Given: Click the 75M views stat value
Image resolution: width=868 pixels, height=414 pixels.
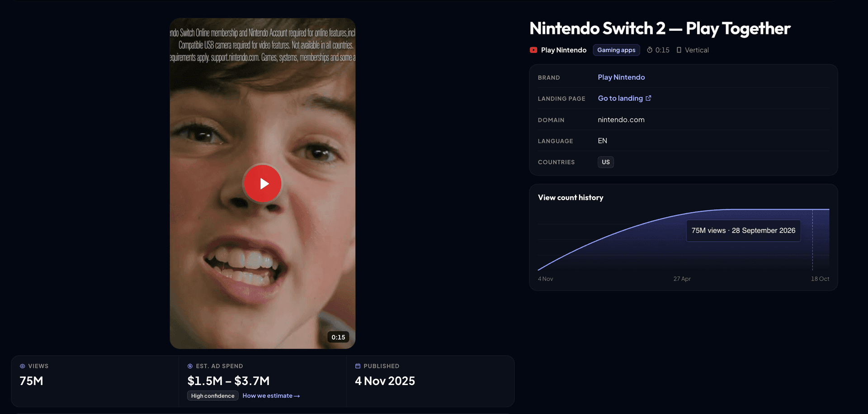Looking at the screenshot, I should [31, 381].
